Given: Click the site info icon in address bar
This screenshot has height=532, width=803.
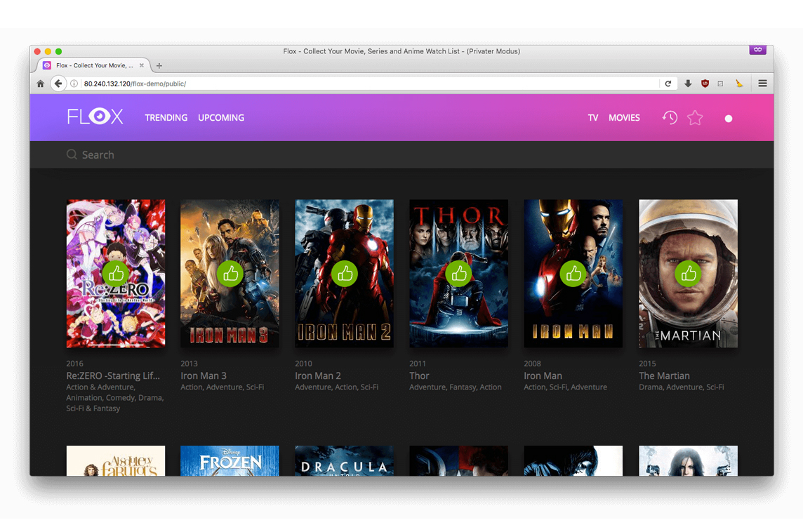Looking at the screenshot, I should [x=74, y=84].
